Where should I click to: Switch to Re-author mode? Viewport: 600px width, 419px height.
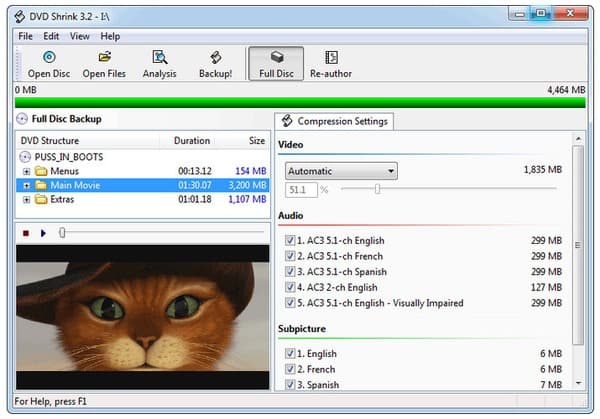click(331, 64)
